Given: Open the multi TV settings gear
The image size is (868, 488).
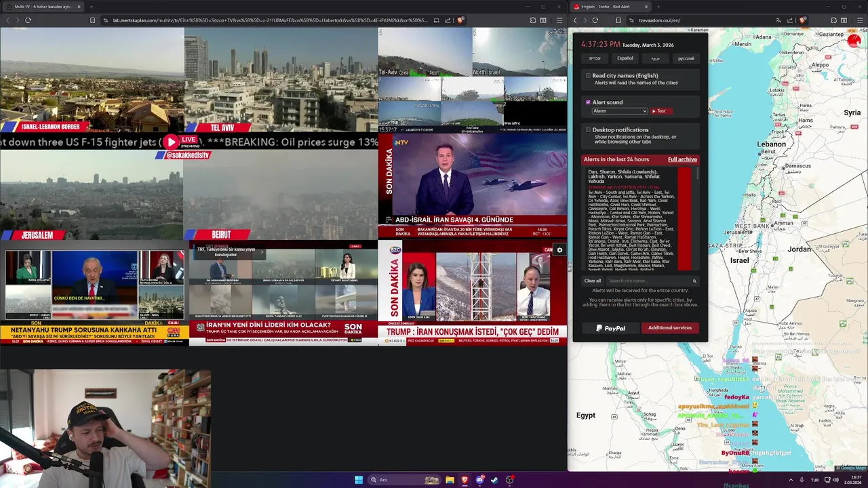Looking at the screenshot, I should (x=559, y=250).
